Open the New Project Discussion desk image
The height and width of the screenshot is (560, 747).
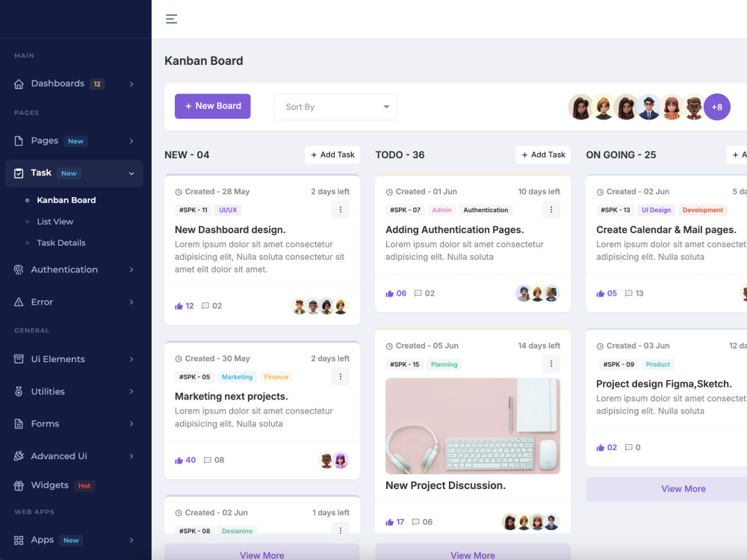coord(473,426)
